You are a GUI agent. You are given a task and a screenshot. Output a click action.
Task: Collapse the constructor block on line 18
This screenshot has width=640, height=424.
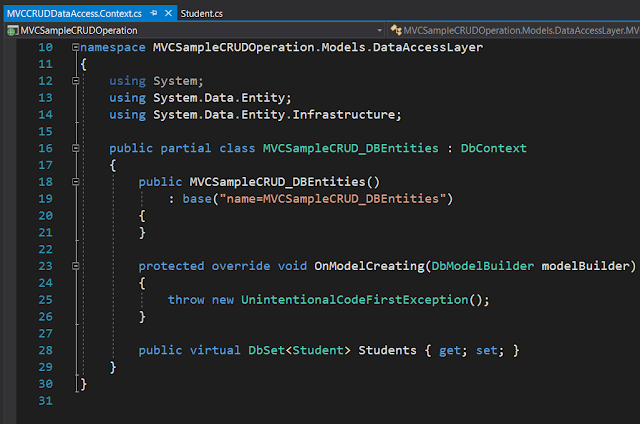pos(76,182)
